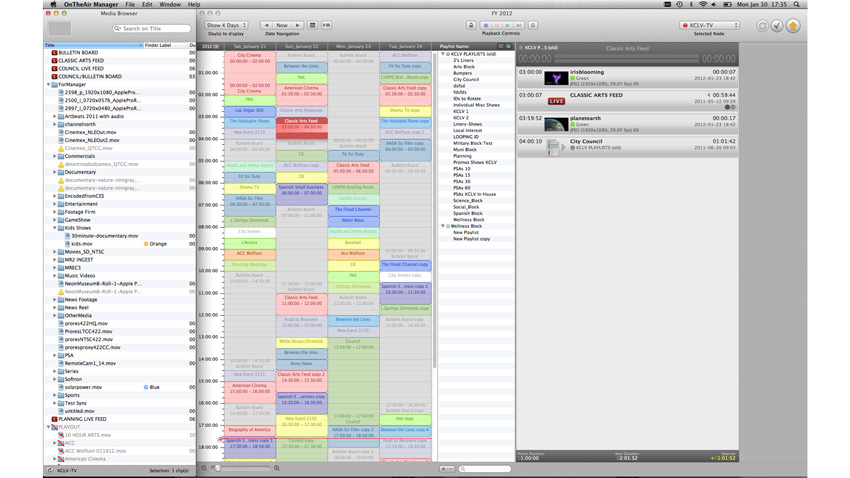Viewport: 850px width, 478px height.
Task: Go to previous date with left arrow
Action: pos(266,25)
